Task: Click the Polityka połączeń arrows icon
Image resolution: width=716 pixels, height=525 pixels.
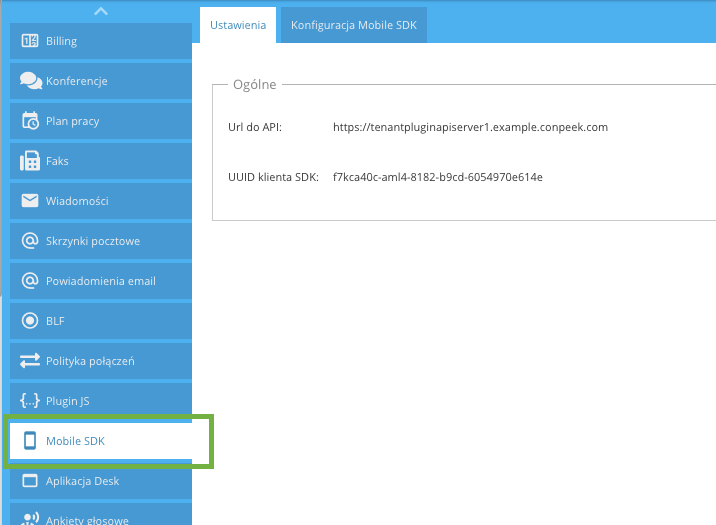Action: (x=30, y=361)
